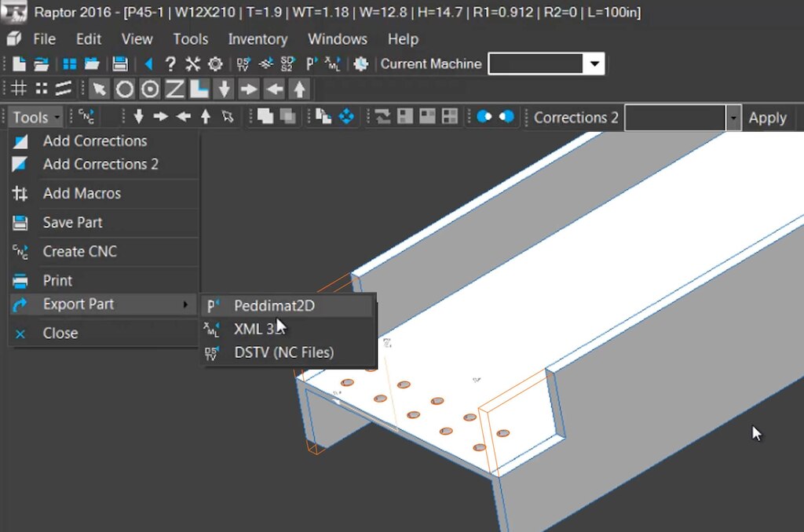This screenshot has height=532, width=804.
Task: Open the Current Machine dropdown
Action: (x=594, y=64)
